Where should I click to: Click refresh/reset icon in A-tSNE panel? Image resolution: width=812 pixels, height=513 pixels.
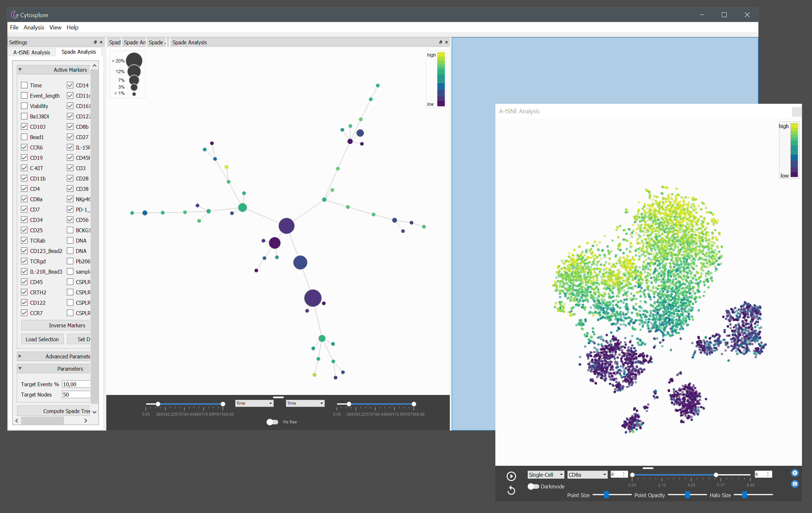pyautogui.click(x=511, y=491)
